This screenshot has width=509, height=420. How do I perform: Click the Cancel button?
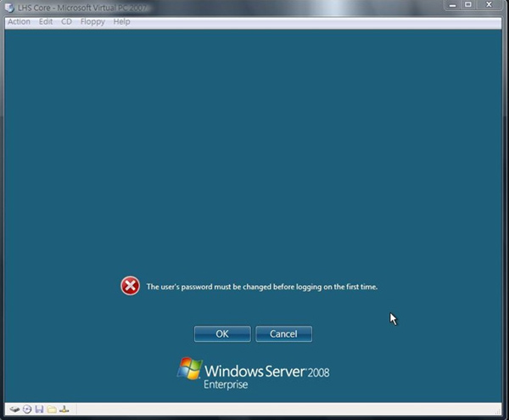(x=283, y=333)
